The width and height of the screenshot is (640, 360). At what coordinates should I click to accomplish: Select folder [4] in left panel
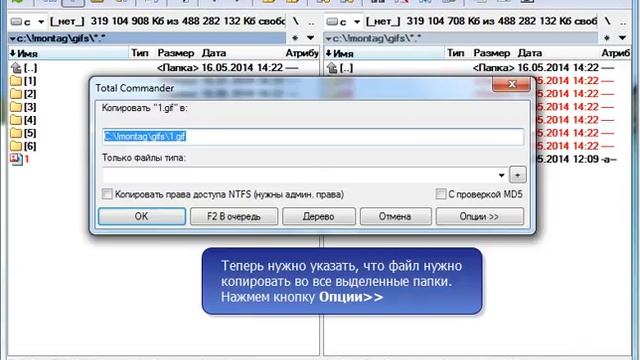(x=23, y=120)
